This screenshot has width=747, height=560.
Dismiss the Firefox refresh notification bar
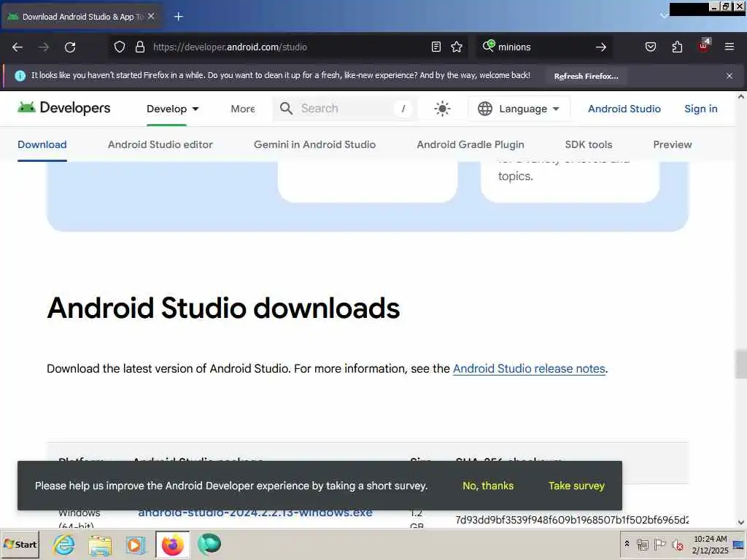[729, 76]
